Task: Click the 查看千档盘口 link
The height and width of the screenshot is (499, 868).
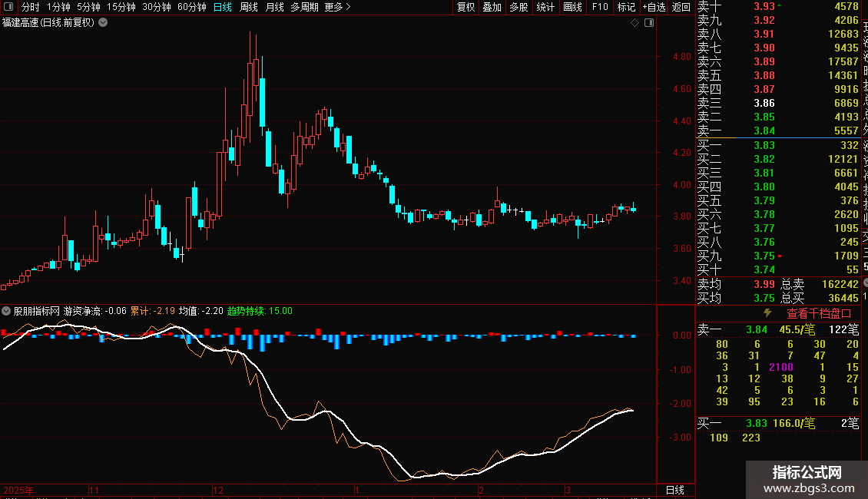Action: pos(819,314)
